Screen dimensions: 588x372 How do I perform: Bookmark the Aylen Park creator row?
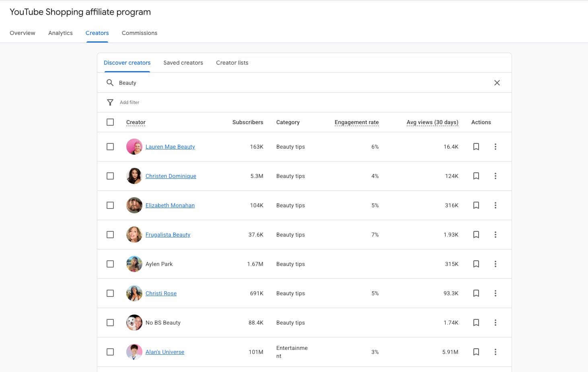tap(476, 264)
